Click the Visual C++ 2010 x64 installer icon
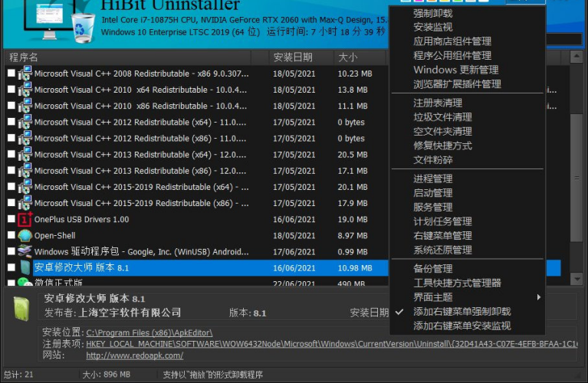588x383 pixels. click(x=25, y=90)
